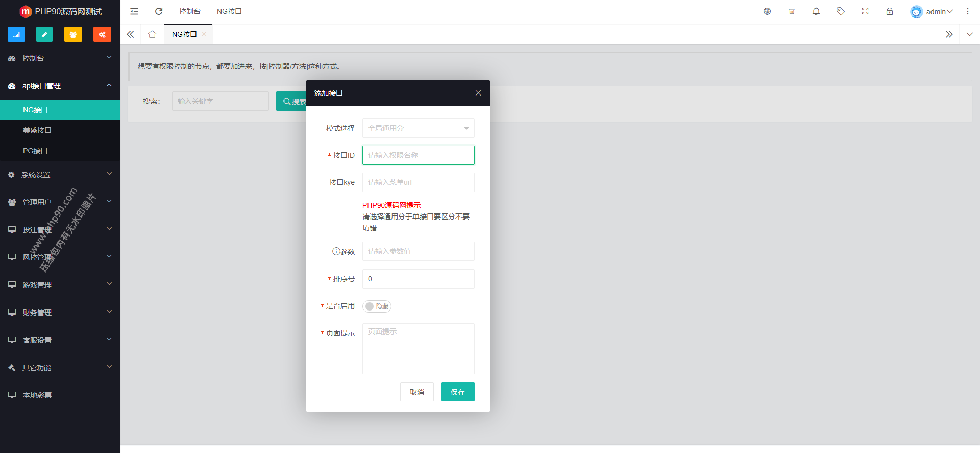Image resolution: width=980 pixels, height=453 pixels.
Task: Click the trash clear-cache icon
Action: (x=792, y=11)
